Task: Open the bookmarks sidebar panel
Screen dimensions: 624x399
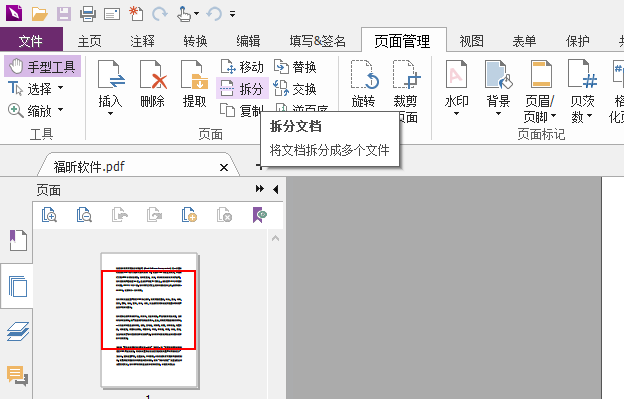Action: 18,240
